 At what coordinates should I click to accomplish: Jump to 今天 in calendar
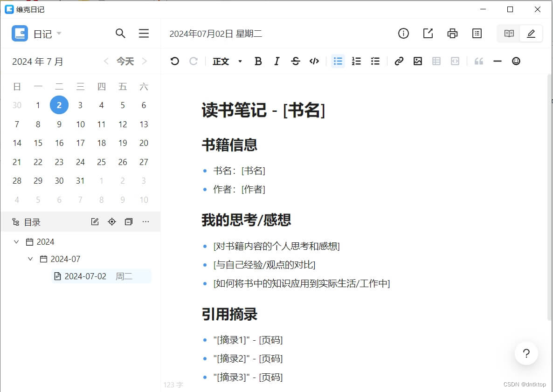tap(125, 62)
